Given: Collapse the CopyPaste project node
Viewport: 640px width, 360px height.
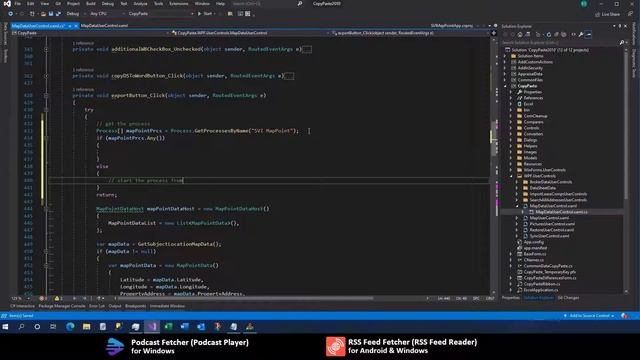Looking at the screenshot, I should 505,86.
